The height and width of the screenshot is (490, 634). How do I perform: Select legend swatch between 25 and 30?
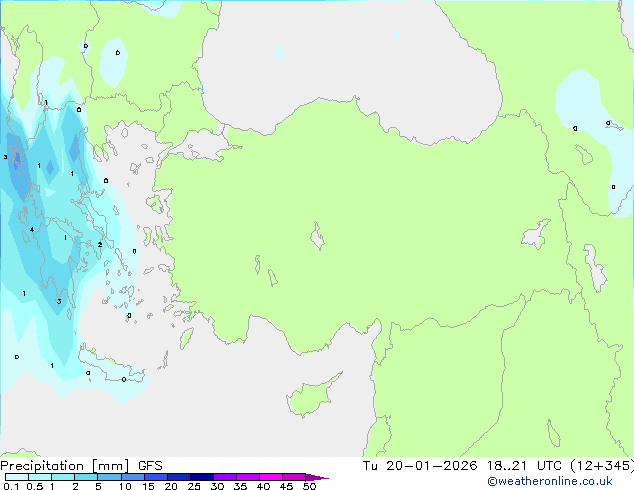(202, 477)
